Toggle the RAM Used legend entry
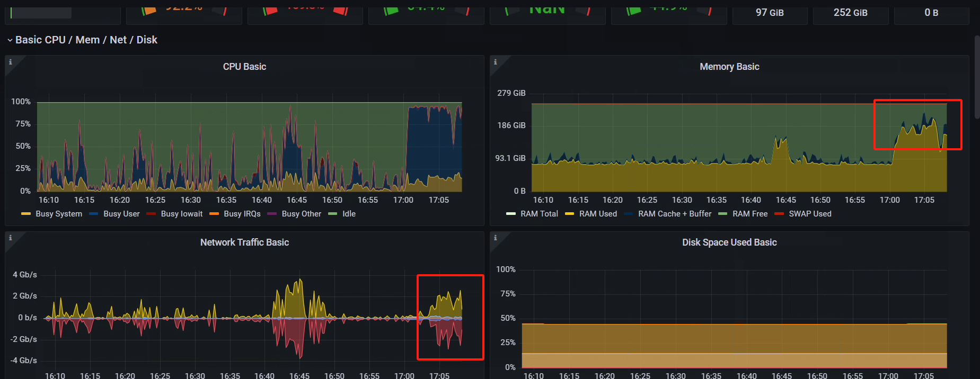 click(x=598, y=214)
